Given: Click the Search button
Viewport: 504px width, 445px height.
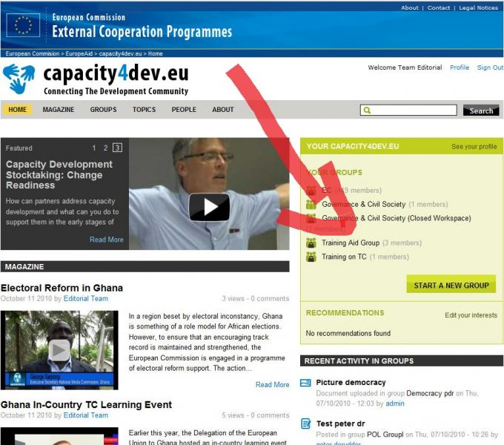Looking at the screenshot, I should [481, 111].
